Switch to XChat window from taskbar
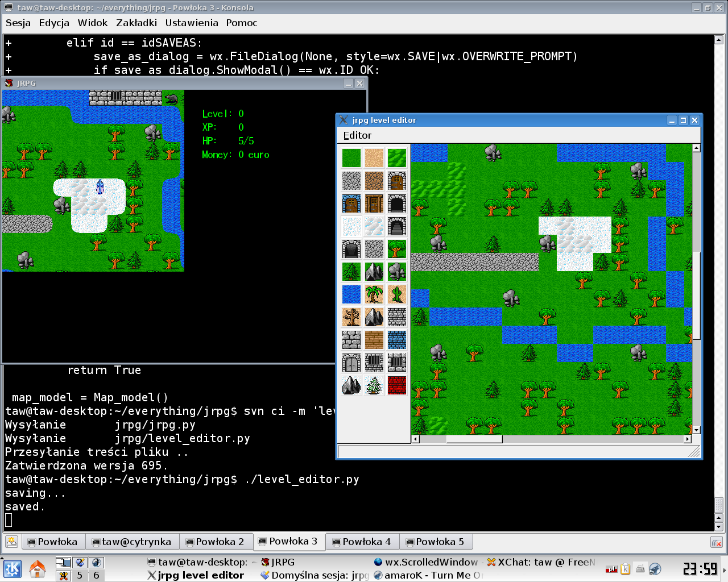Screen dimensions: 728x582 click(540, 562)
